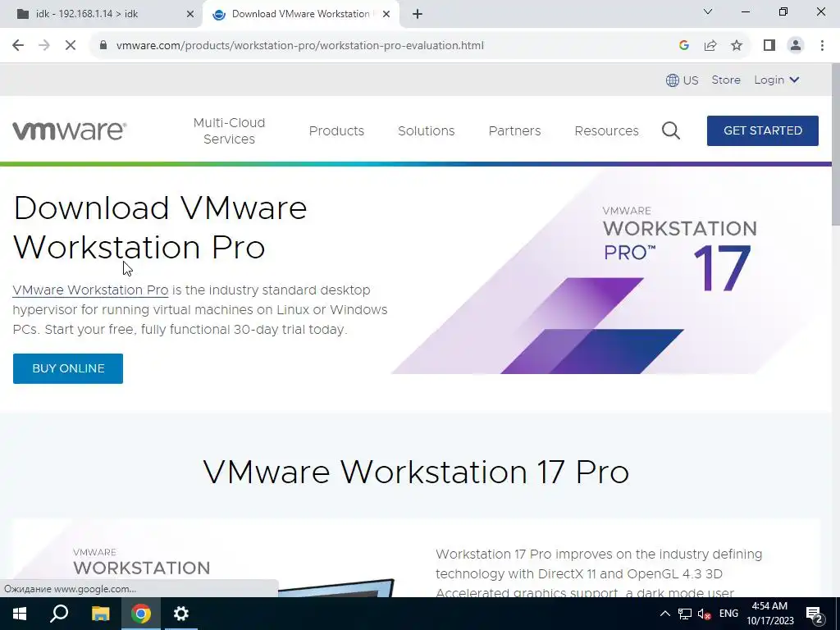Follow the VMware Workstation Pro link
The height and width of the screenshot is (630, 840).
[x=90, y=290]
